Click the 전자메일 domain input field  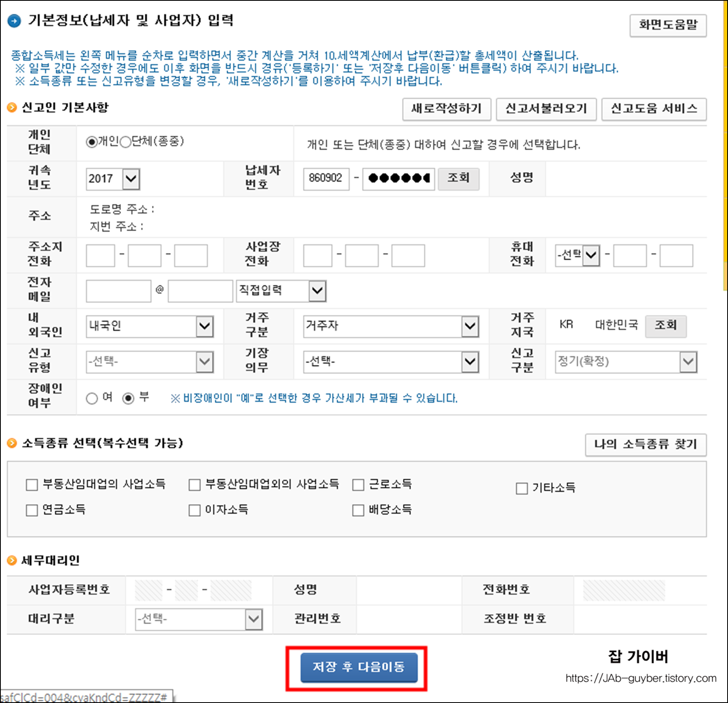(x=200, y=291)
